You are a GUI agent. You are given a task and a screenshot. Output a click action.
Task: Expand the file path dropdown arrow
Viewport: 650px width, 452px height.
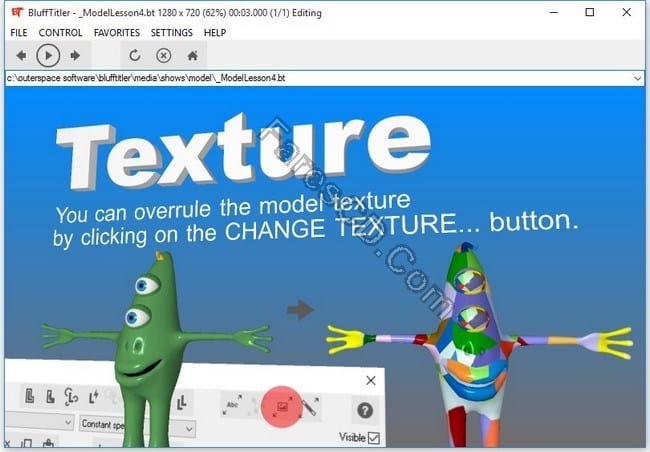pos(638,78)
